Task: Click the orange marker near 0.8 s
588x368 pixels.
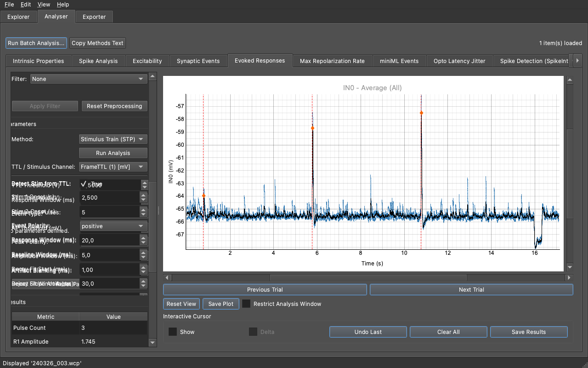Action: coord(204,196)
